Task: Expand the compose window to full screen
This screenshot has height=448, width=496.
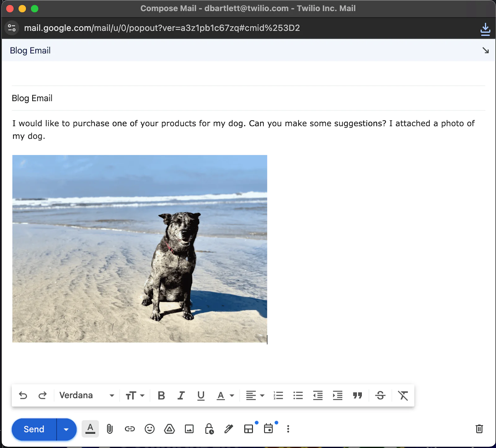Action: (485, 50)
